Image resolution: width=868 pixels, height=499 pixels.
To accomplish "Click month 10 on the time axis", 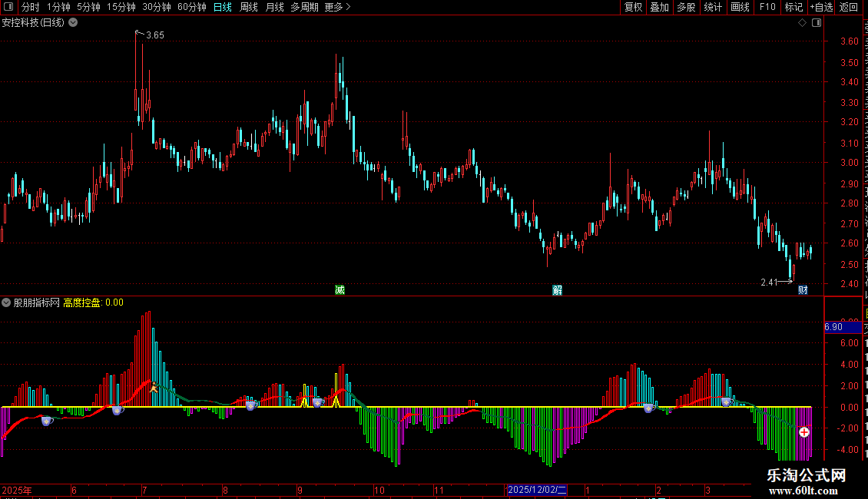I will (379, 490).
